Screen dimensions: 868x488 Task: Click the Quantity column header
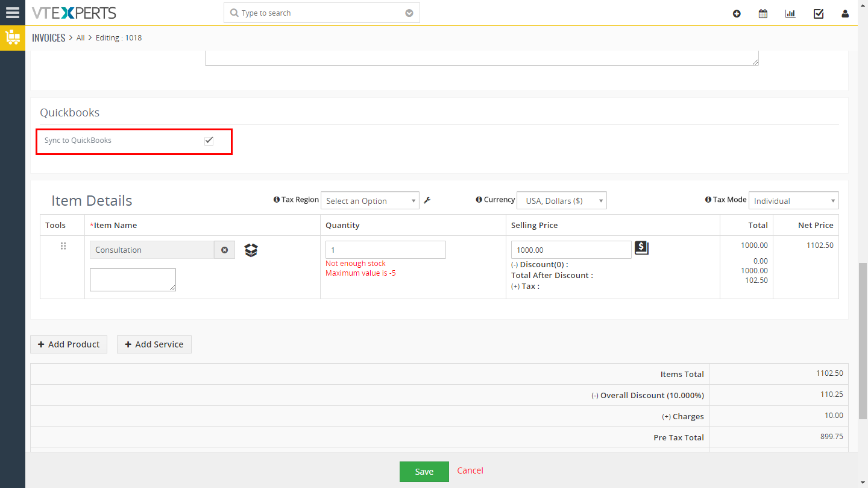[342, 225]
